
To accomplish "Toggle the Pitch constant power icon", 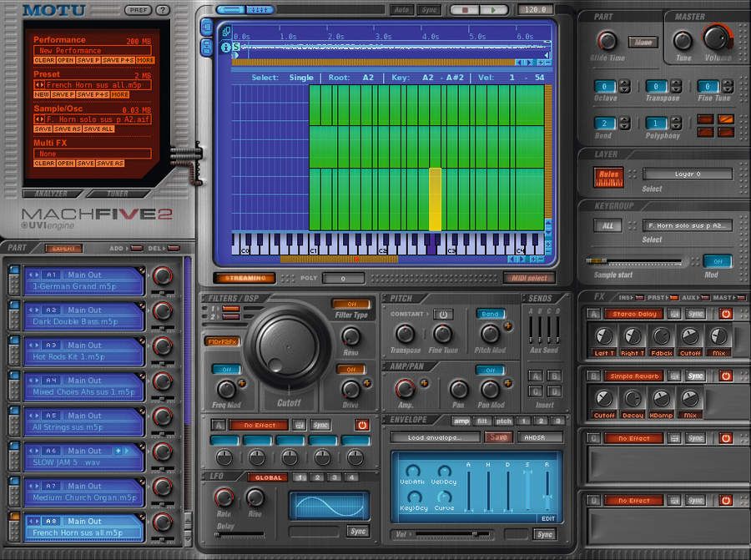I will (443, 315).
